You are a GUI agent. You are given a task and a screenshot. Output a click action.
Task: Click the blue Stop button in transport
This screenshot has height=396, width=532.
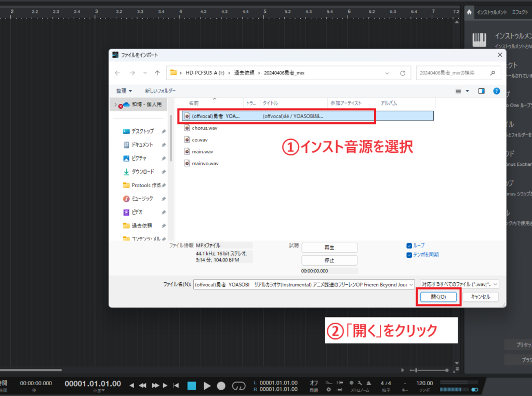coord(192,386)
